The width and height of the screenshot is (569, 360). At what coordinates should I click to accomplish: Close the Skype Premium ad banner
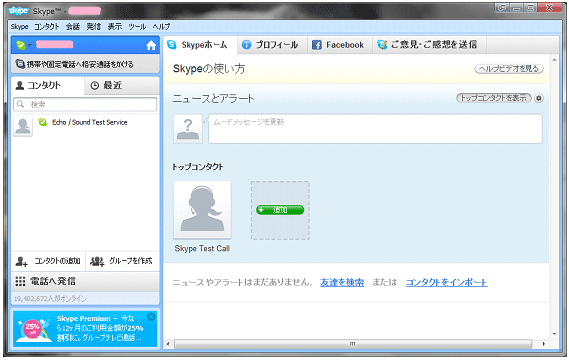pyautogui.click(x=151, y=317)
